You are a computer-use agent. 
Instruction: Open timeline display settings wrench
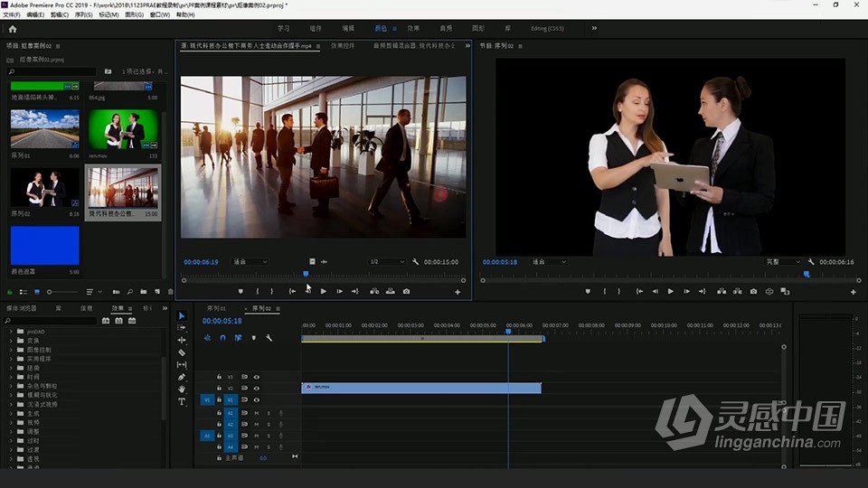point(269,337)
